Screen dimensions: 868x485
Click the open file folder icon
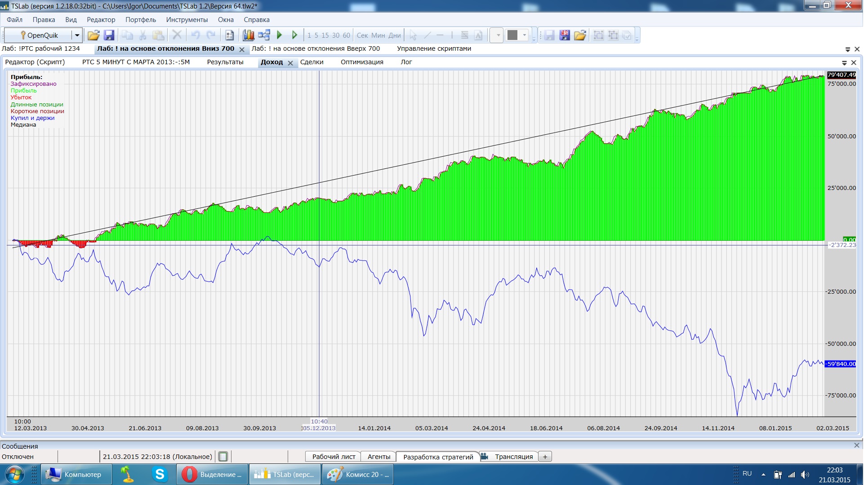(x=93, y=35)
